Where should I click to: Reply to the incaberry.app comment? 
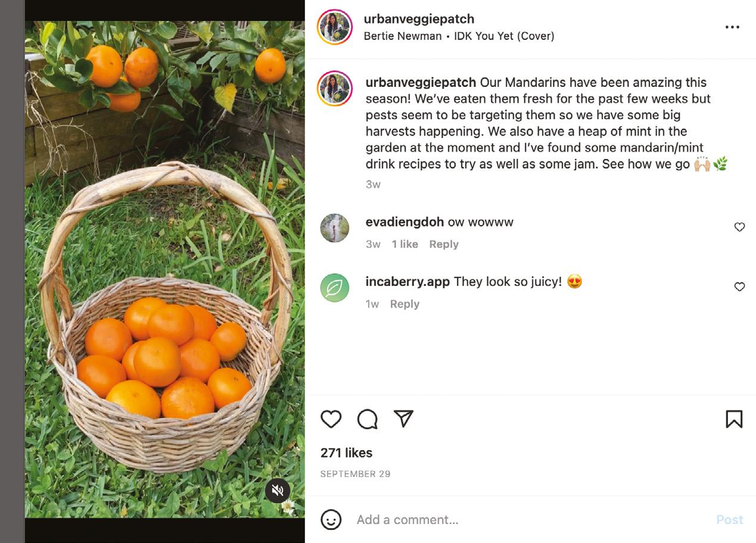(405, 304)
